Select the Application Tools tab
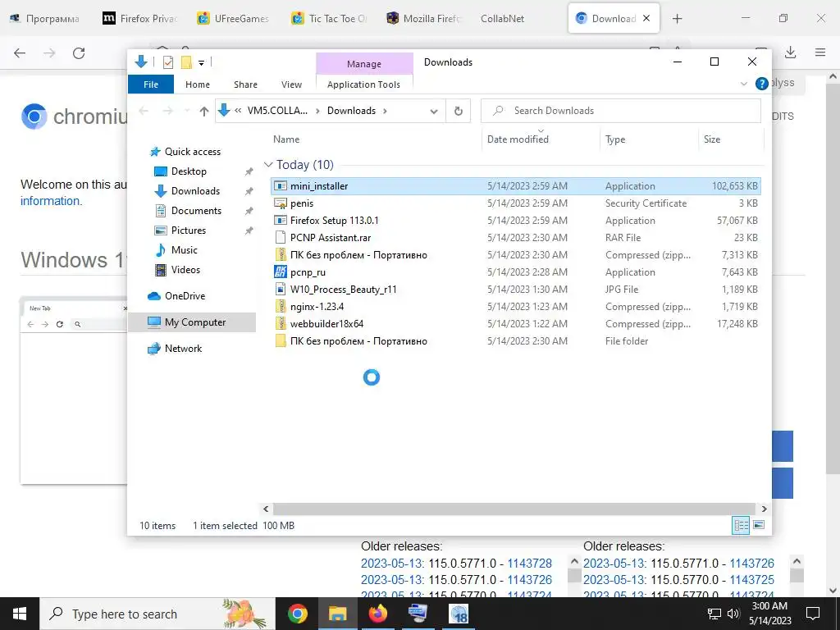840x630 pixels. (x=363, y=84)
